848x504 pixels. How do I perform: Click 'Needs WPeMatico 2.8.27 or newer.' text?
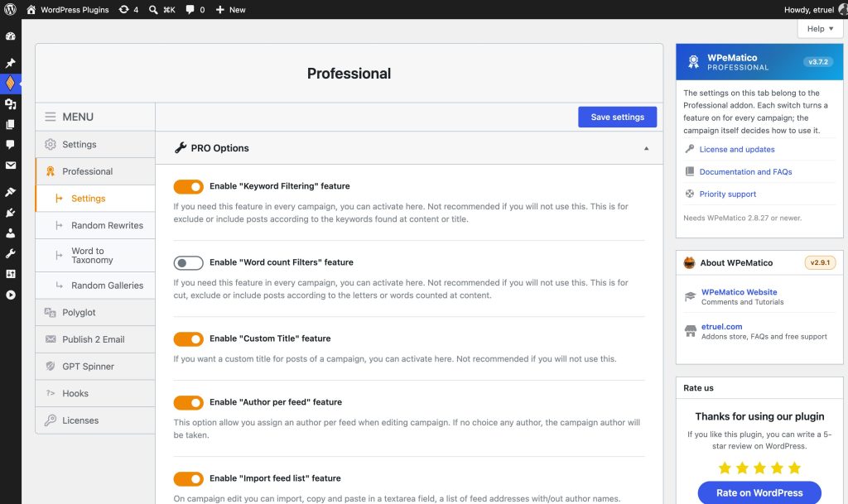point(742,218)
